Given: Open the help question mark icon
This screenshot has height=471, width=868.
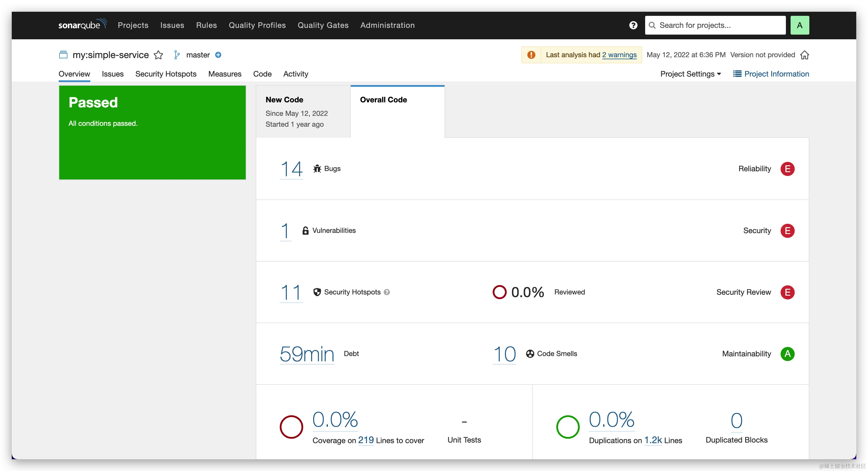Looking at the screenshot, I should click(x=633, y=25).
